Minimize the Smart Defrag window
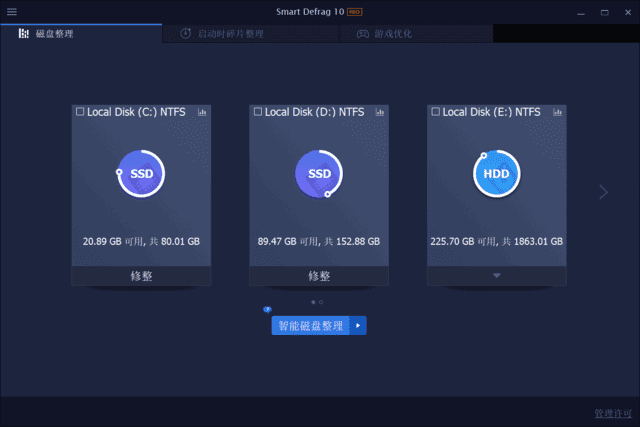 pos(581,13)
